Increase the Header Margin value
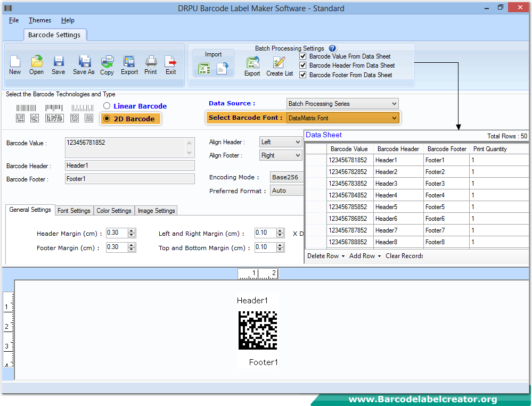 [132, 231]
